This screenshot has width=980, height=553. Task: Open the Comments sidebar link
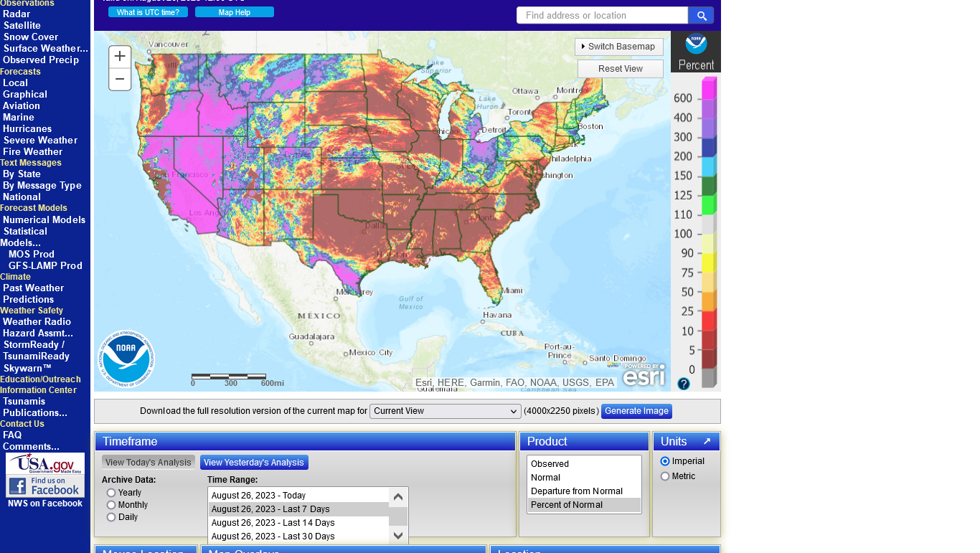click(x=31, y=446)
